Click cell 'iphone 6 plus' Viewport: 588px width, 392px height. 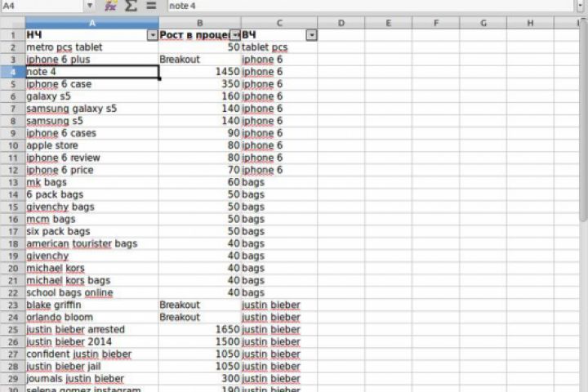point(91,60)
